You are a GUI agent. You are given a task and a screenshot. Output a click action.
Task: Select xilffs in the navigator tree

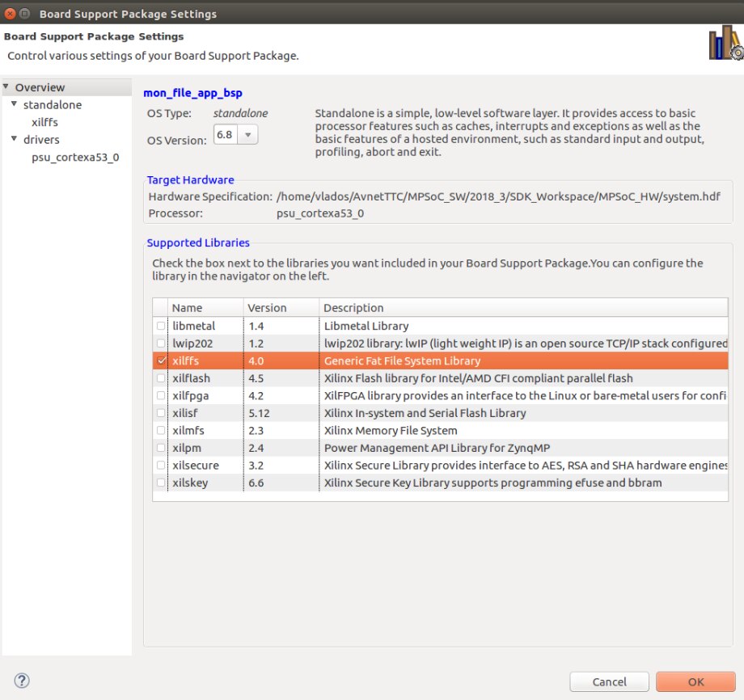point(45,122)
